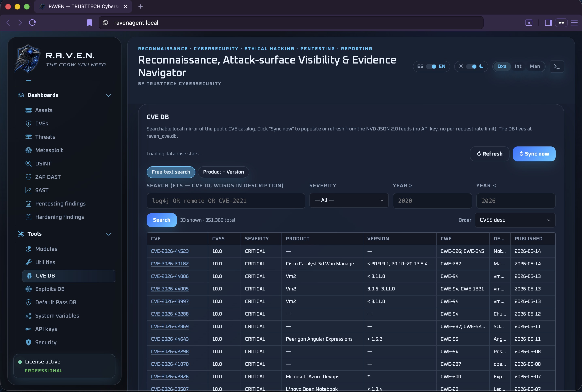The image size is (582, 392).
Task: Click the Sync now button
Action: [534, 154]
